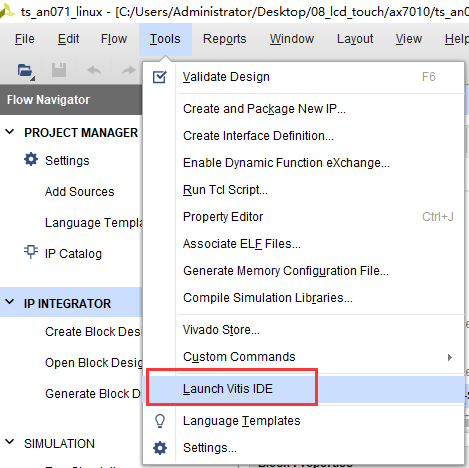Collapse the IP INTEGRATOR section
The image size is (469, 468).
pyautogui.click(x=10, y=302)
